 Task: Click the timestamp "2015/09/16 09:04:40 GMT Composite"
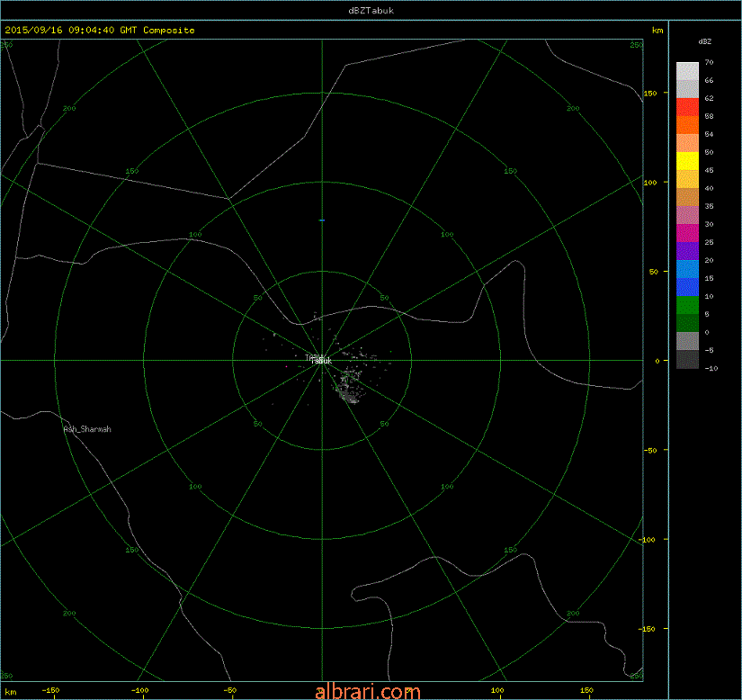pos(100,30)
